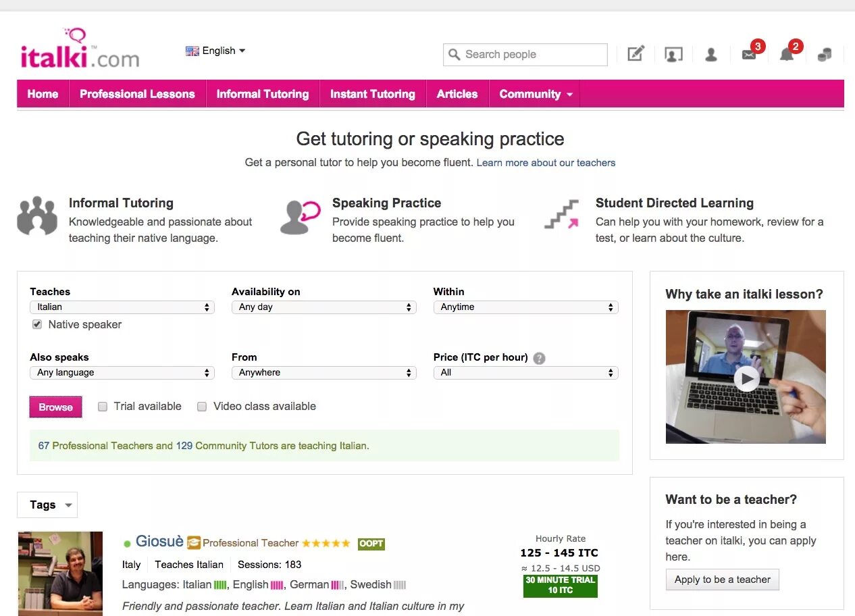Click the Swedish language level bars
The height and width of the screenshot is (616, 855).
click(400, 585)
